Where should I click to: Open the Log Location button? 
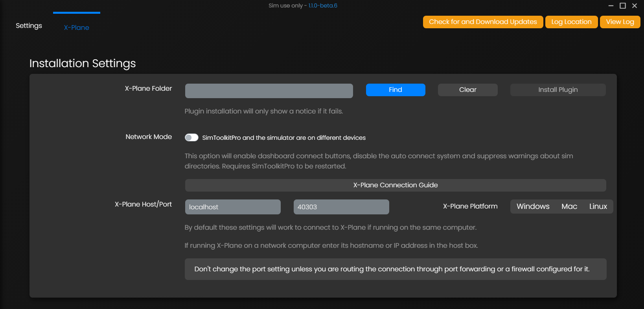click(571, 22)
